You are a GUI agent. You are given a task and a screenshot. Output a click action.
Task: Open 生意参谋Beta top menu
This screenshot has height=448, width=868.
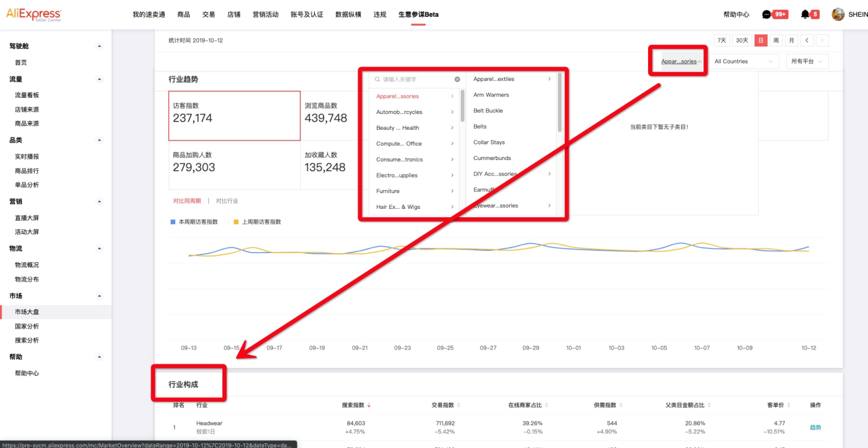point(418,15)
